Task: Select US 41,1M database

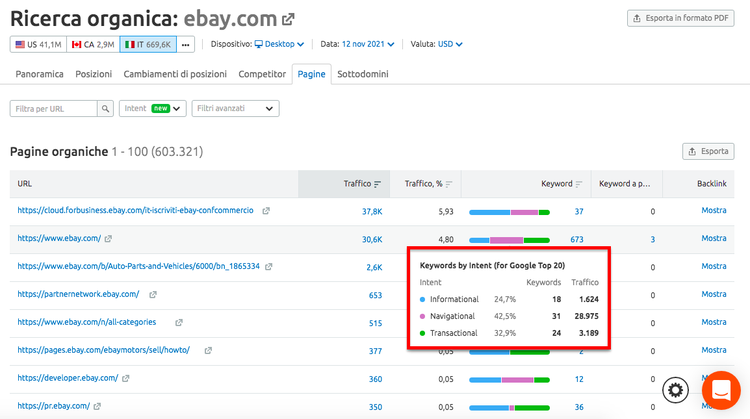Action: point(38,44)
